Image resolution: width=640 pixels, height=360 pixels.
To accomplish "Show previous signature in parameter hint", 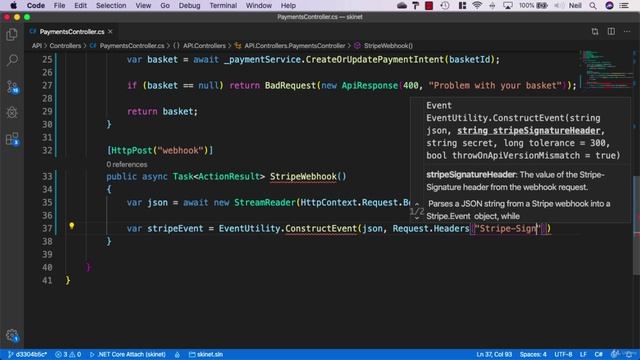I will pyautogui.click(x=417, y=204).
